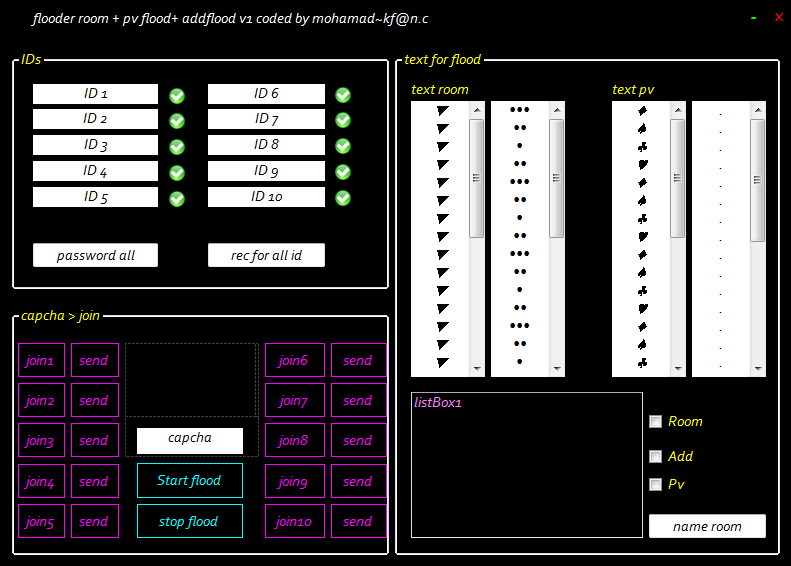Screen dimensions: 791x566
Task: Click thumb of first text pv scrollbar
Action: [677, 178]
